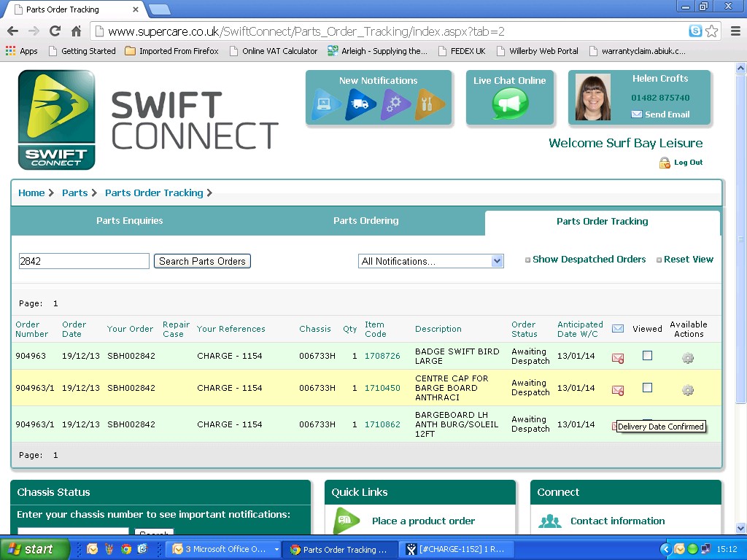Open the orange tools notification icon
This screenshot has width=747, height=560.
point(430,104)
